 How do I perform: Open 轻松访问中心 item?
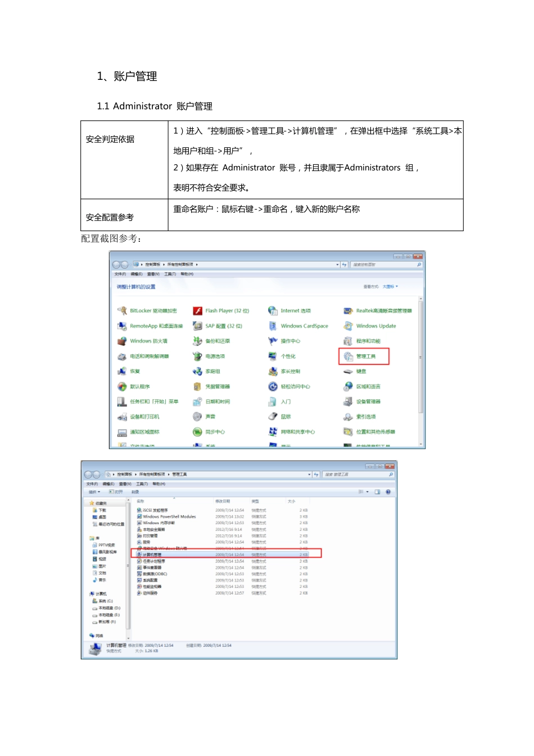click(289, 386)
